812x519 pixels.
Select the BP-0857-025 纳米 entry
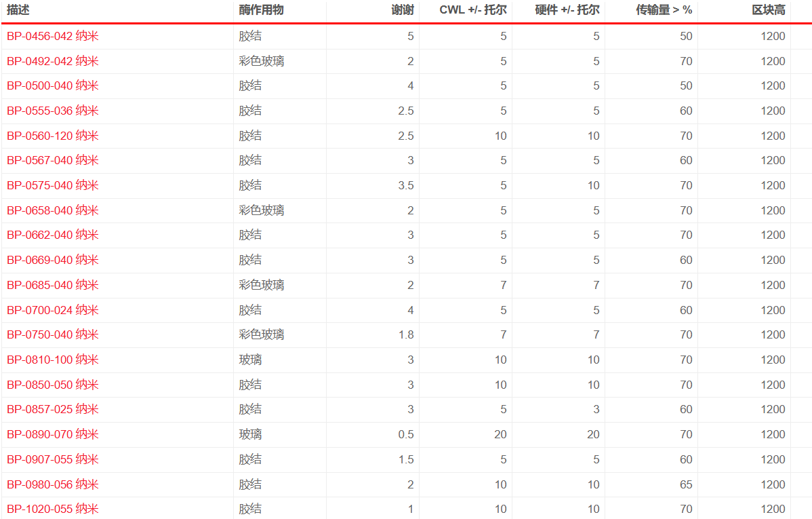[52, 410]
